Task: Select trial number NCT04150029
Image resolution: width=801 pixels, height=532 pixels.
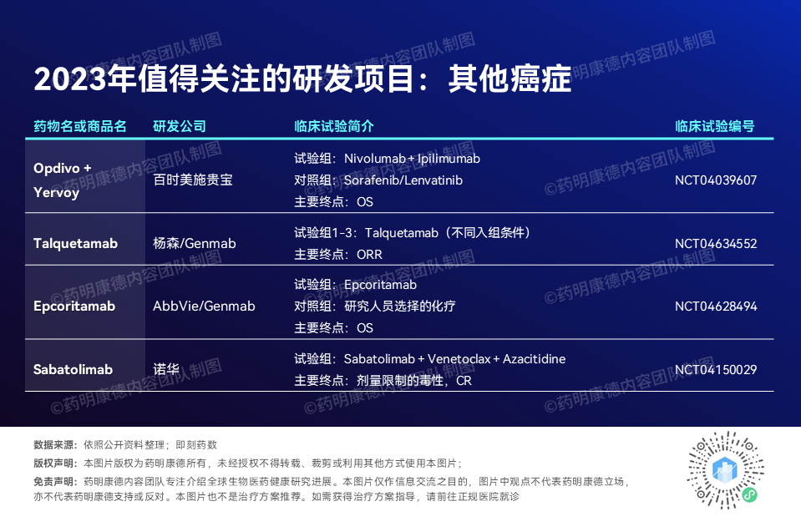Action: (x=715, y=369)
